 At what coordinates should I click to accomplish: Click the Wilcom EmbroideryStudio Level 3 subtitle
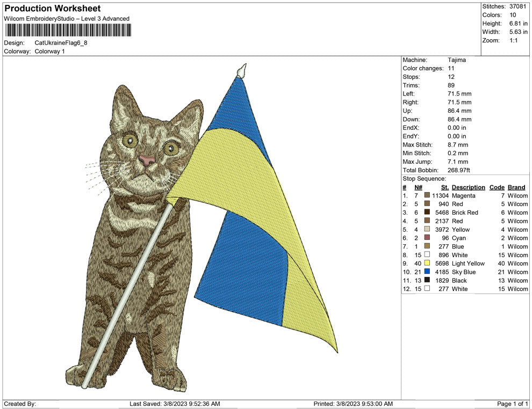pyautogui.click(x=67, y=19)
